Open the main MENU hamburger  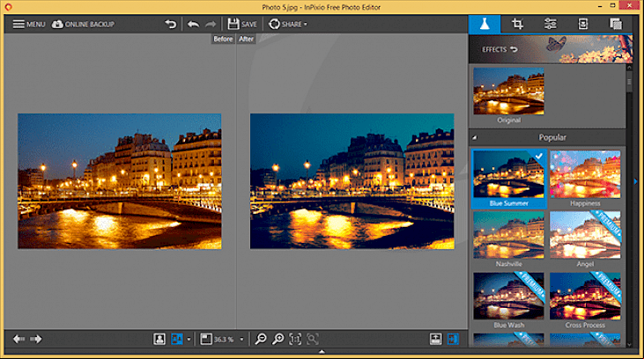[29, 25]
